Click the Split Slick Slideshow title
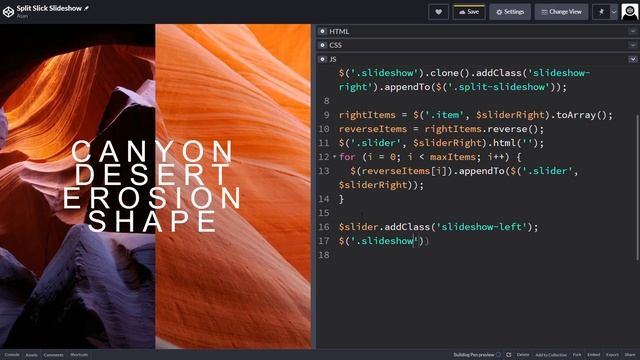This screenshot has width=640, height=360. tap(49, 8)
